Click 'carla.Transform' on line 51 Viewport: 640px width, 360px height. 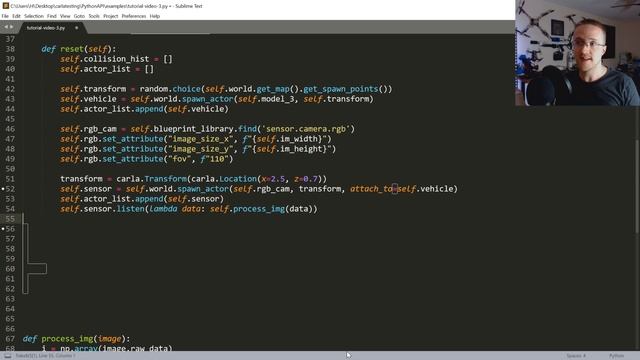pyautogui.click(x=151, y=179)
